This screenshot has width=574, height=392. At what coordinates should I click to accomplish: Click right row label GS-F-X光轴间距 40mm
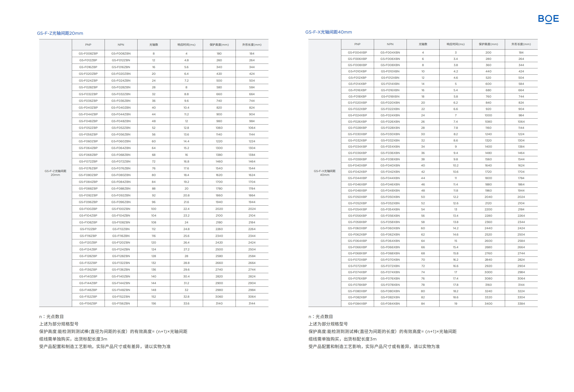pyautogui.click(x=324, y=173)
